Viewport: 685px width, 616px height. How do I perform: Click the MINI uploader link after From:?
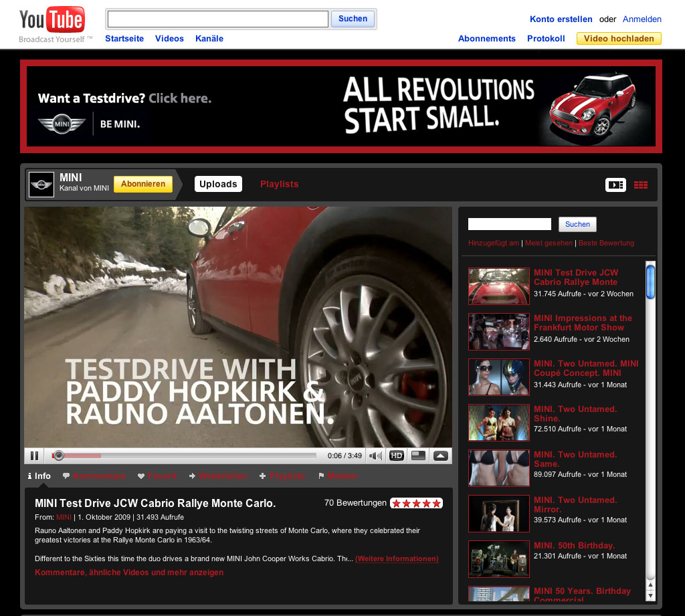point(64,517)
